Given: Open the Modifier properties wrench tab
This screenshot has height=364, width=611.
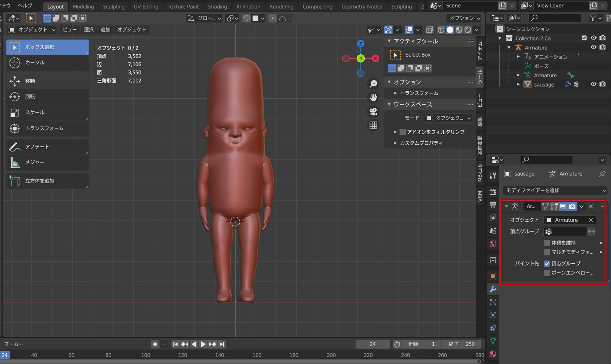Looking at the screenshot, I should (493, 289).
